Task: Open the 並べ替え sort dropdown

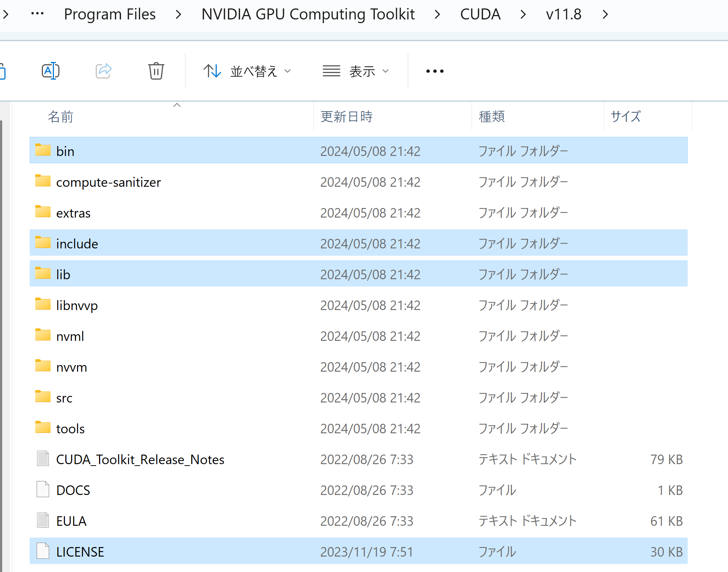Action: [x=248, y=71]
